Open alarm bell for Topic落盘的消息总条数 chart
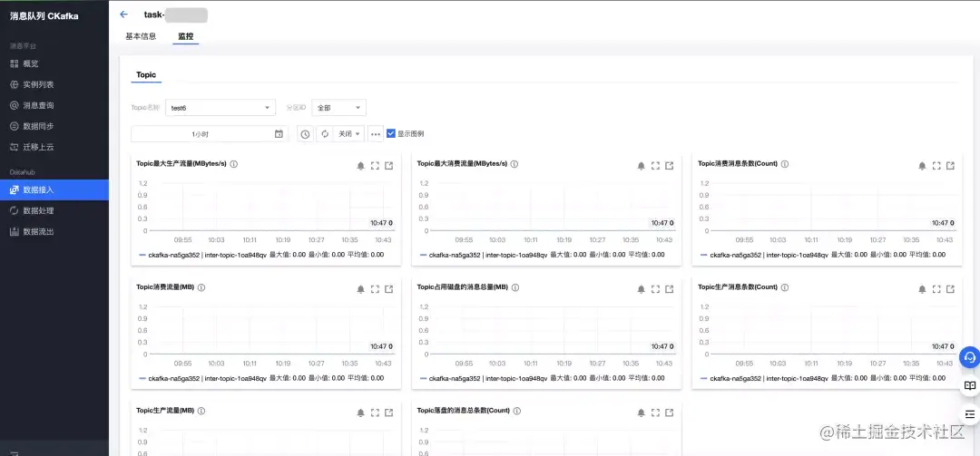The width and height of the screenshot is (980, 456). pos(642,412)
